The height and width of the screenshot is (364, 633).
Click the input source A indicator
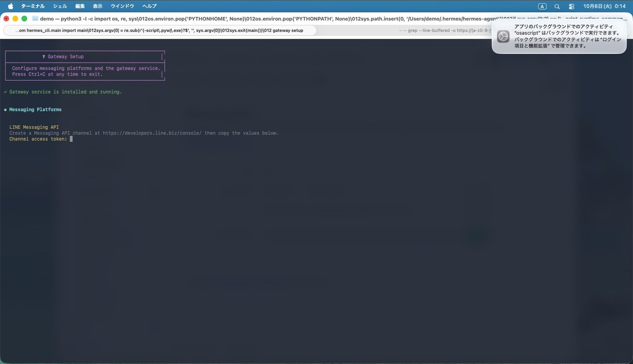click(542, 6)
